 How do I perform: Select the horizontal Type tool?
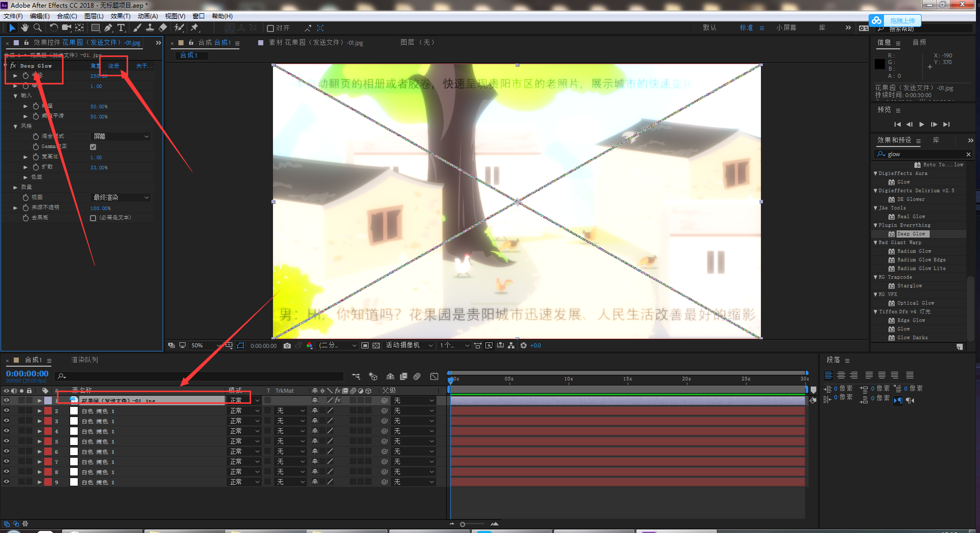[x=121, y=27]
